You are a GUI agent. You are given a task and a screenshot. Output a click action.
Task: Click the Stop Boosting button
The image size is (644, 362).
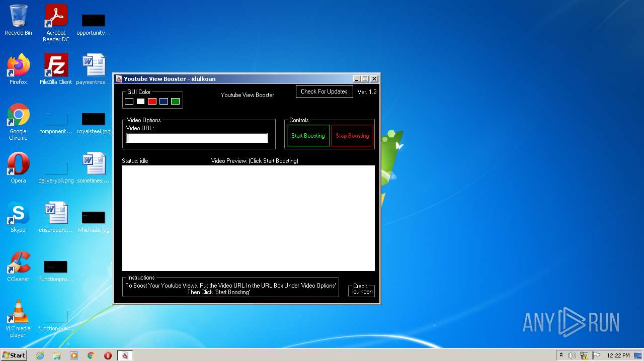point(353,136)
